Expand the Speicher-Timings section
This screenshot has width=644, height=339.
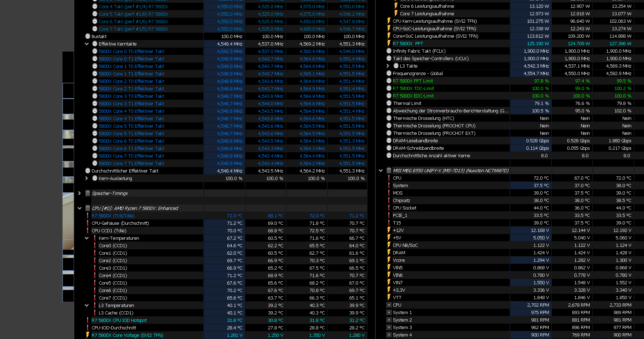pos(80,194)
